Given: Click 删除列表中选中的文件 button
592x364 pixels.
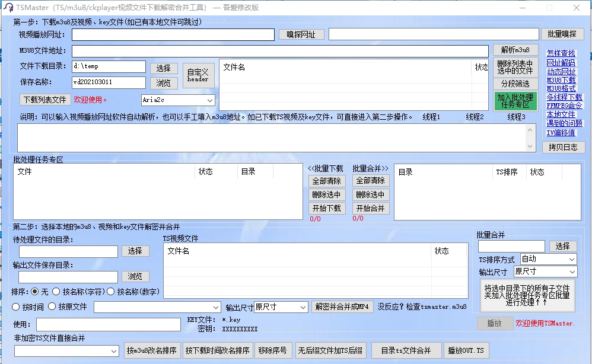Looking at the screenshot, I should (515, 67).
